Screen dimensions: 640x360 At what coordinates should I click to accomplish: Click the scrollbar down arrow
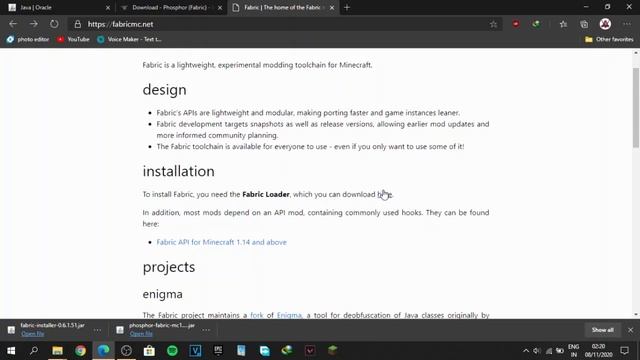pyautogui.click(x=636, y=315)
